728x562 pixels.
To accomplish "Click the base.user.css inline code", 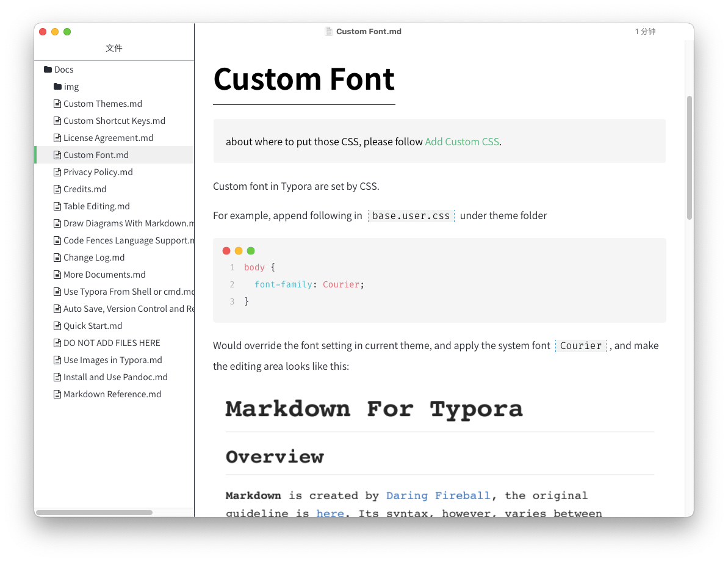I will coord(411,216).
